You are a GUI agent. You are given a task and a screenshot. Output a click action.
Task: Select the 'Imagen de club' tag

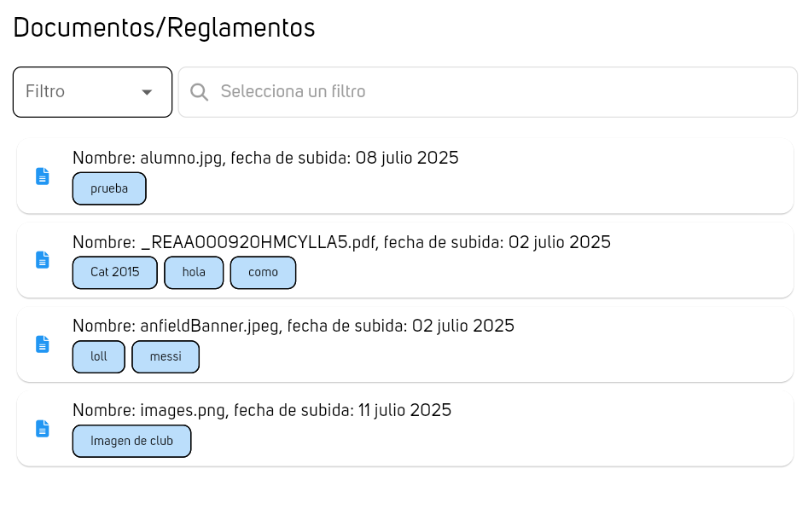click(131, 442)
